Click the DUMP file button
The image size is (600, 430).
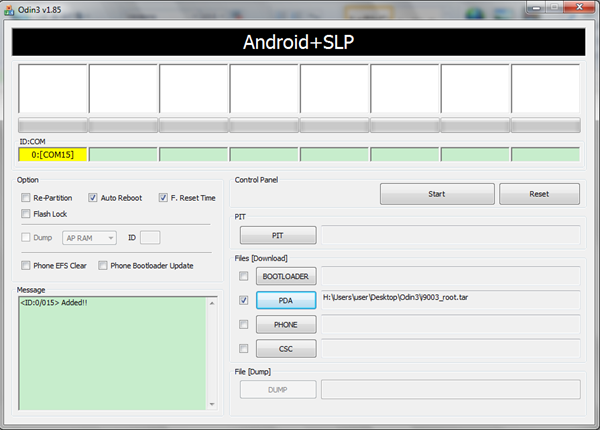tap(278, 390)
